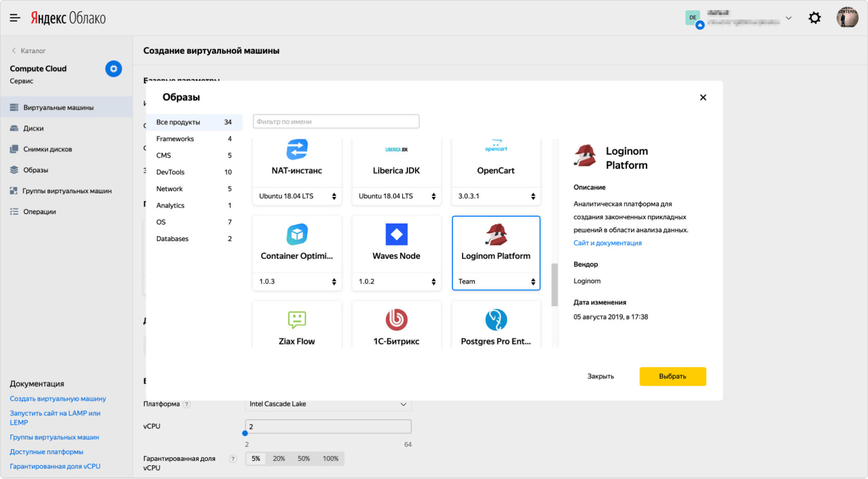The image size is (868, 479).
Task: Click the Compute Cloud service icon
Action: pyautogui.click(x=113, y=69)
